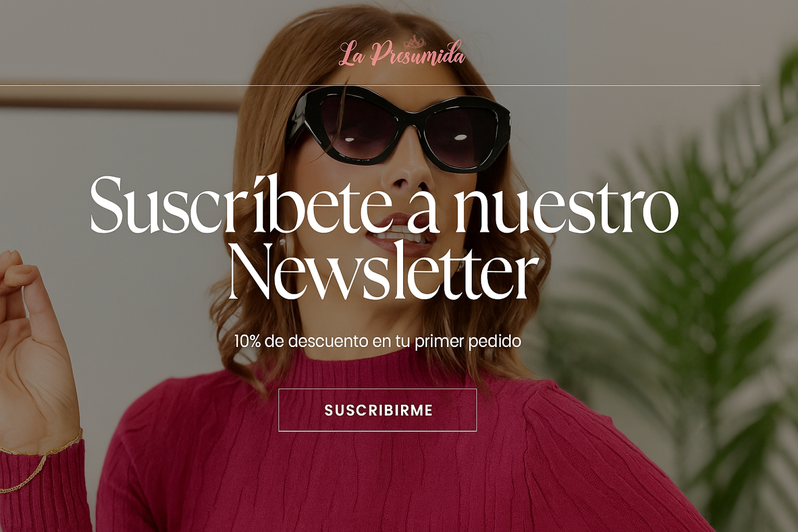Image resolution: width=798 pixels, height=532 pixels.
Task: Click the SUSCRIBIRME button
Action: coord(377,410)
